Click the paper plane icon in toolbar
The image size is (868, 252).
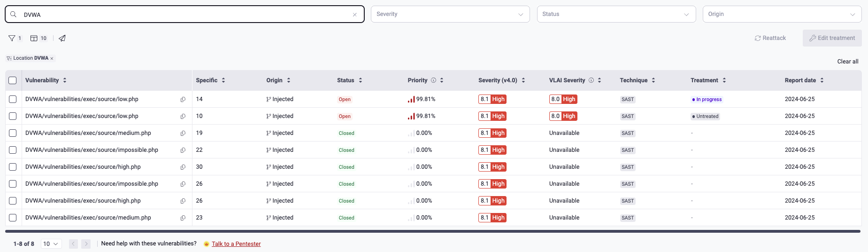[x=62, y=38]
